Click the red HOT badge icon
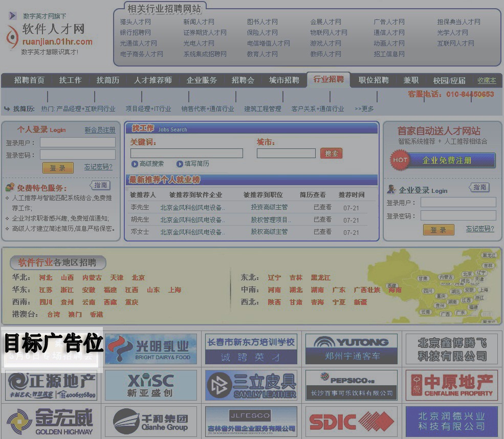 tap(400, 160)
